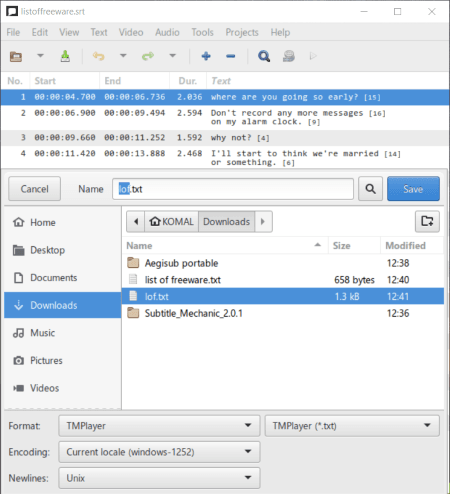Screen dimensions: 450x494
Task: Click the undo toolbar icon
Action: click(x=98, y=56)
